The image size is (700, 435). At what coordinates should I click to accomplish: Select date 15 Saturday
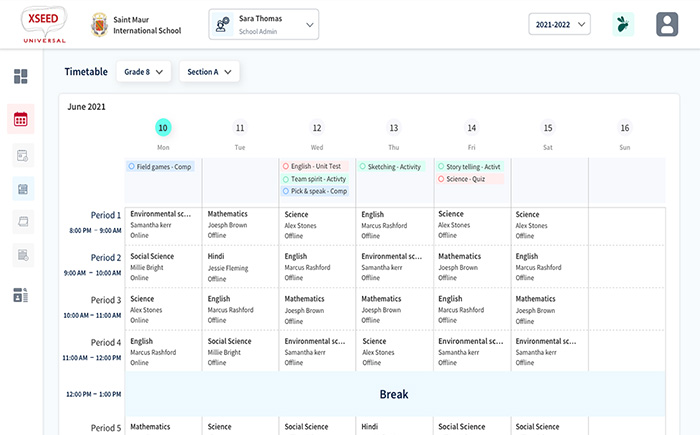pos(548,128)
